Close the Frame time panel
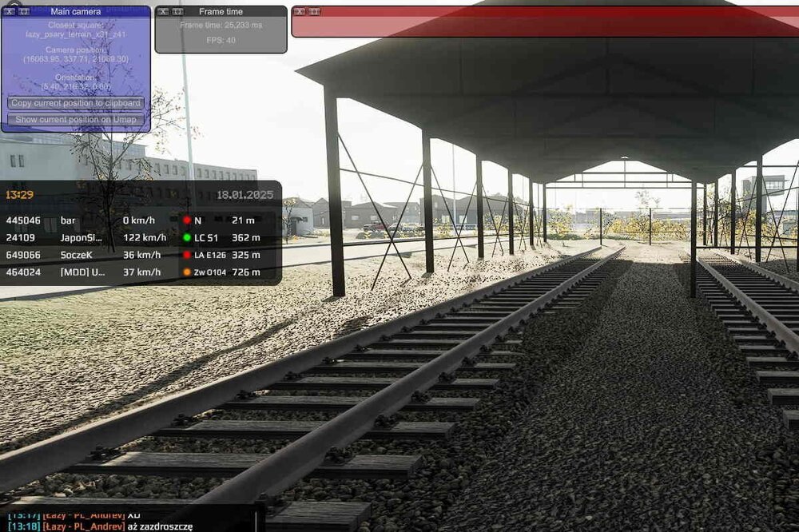Viewport: 799px width, 532px height. coord(163,11)
